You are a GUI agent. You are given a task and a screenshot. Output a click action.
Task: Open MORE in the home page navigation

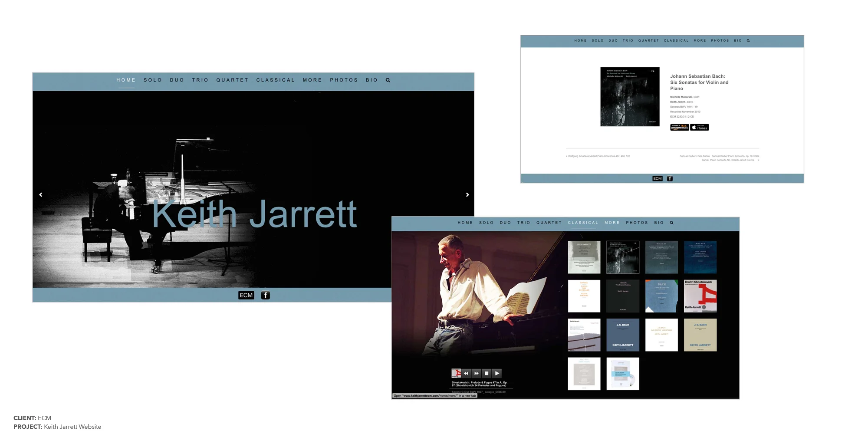coord(312,80)
